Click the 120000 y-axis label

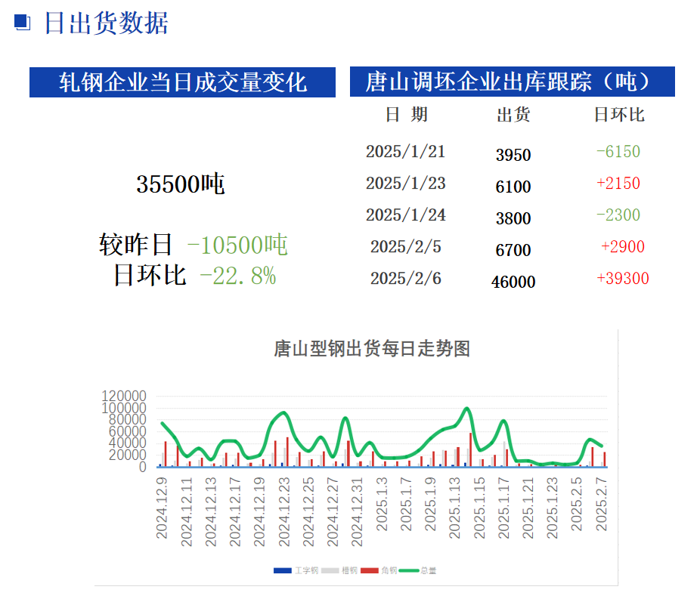tap(122, 397)
